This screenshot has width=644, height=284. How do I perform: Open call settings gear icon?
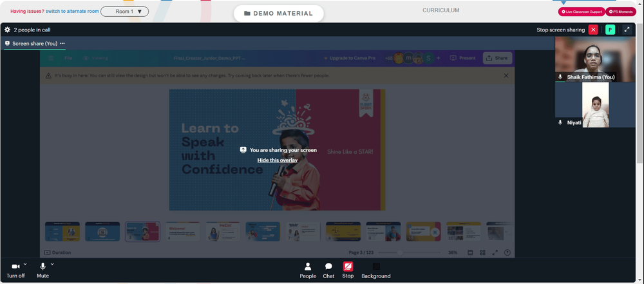click(7, 30)
